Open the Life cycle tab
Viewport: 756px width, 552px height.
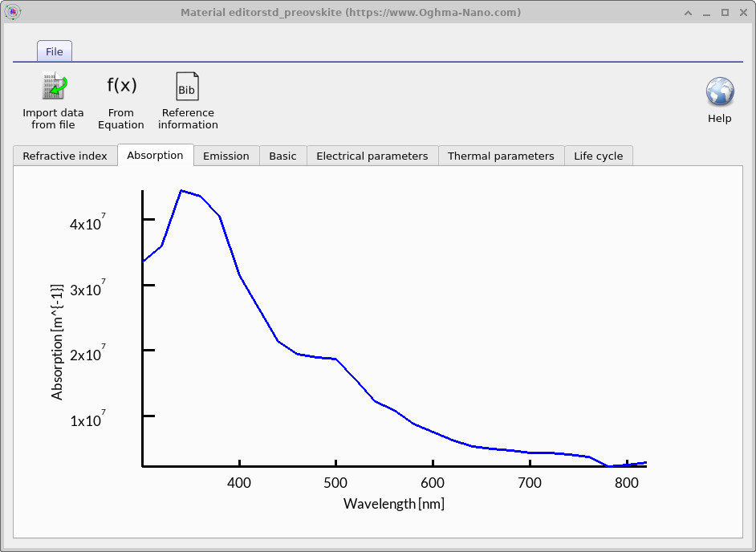click(x=599, y=156)
